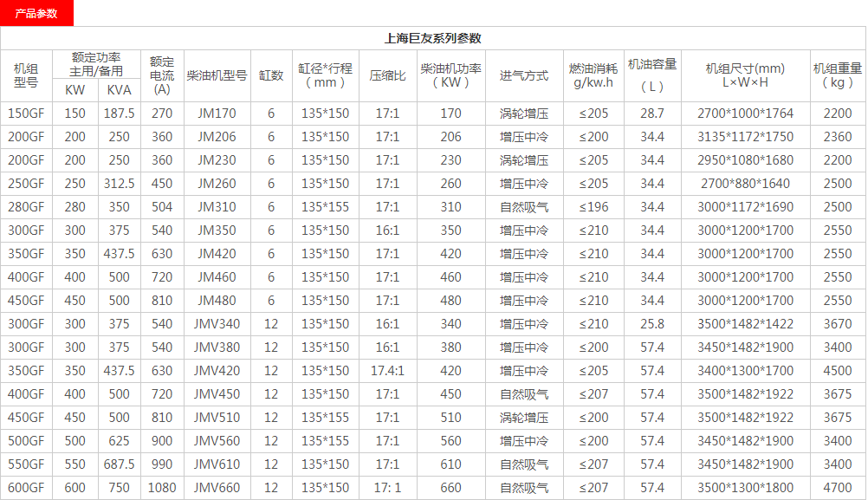Select the 缸径*行程 (mm) header
This screenshot has width=868, height=500.
tap(326, 75)
